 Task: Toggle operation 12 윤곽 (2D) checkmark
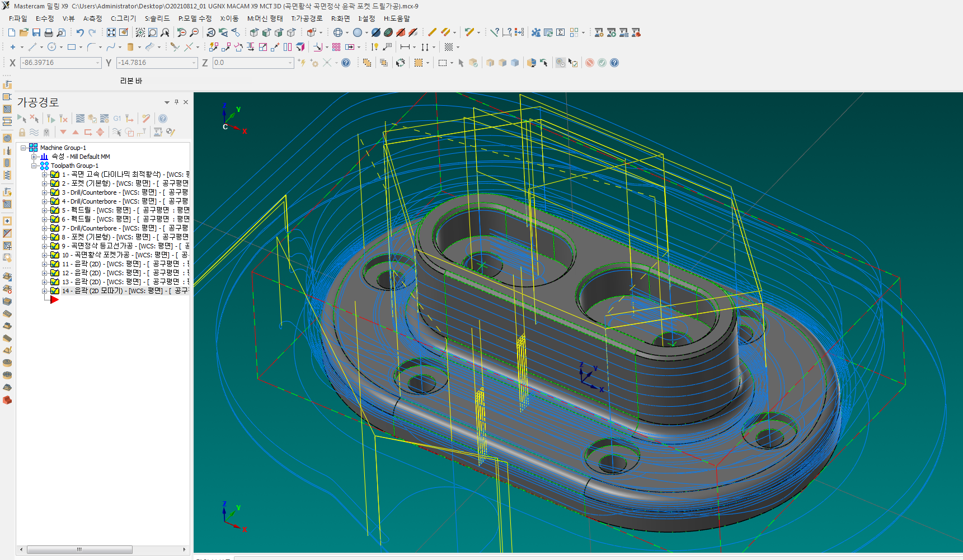coord(55,273)
